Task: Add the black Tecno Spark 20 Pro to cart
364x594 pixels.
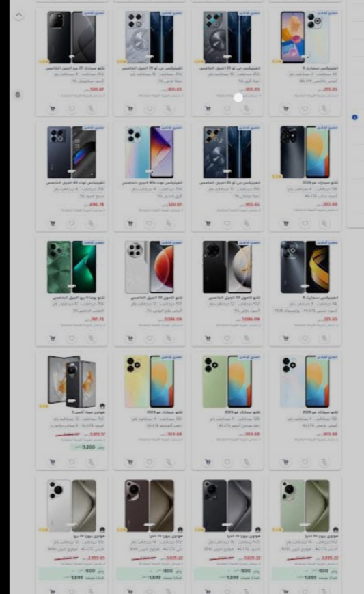Action: pos(53,109)
